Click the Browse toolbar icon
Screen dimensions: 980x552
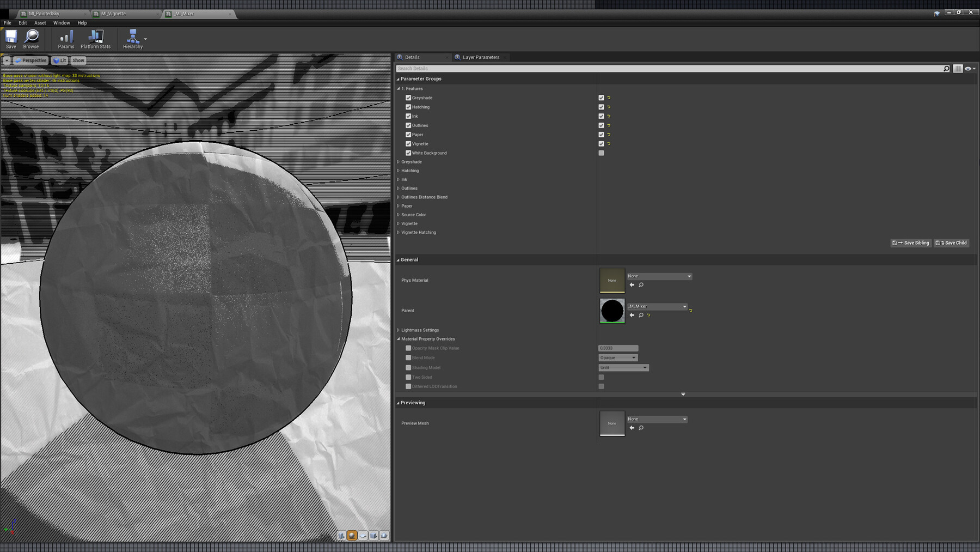pyautogui.click(x=30, y=38)
